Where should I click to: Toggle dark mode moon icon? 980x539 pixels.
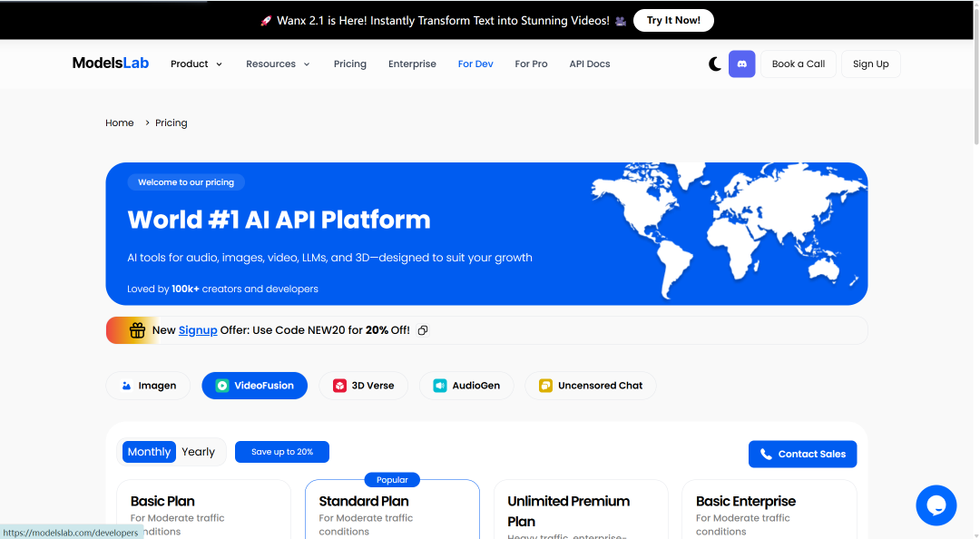coord(715,64)
